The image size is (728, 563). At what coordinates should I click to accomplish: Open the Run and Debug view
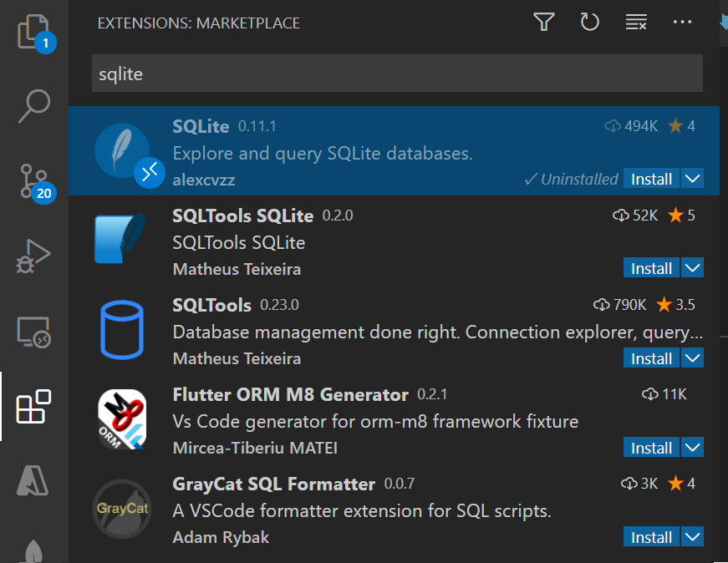(34, 256)
